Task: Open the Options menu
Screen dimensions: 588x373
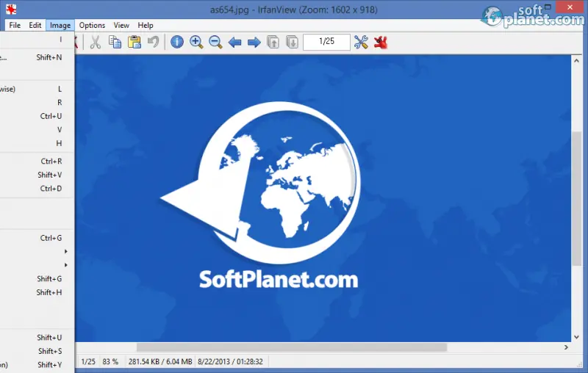Action: pyautogui.click(x=92, y=25)
